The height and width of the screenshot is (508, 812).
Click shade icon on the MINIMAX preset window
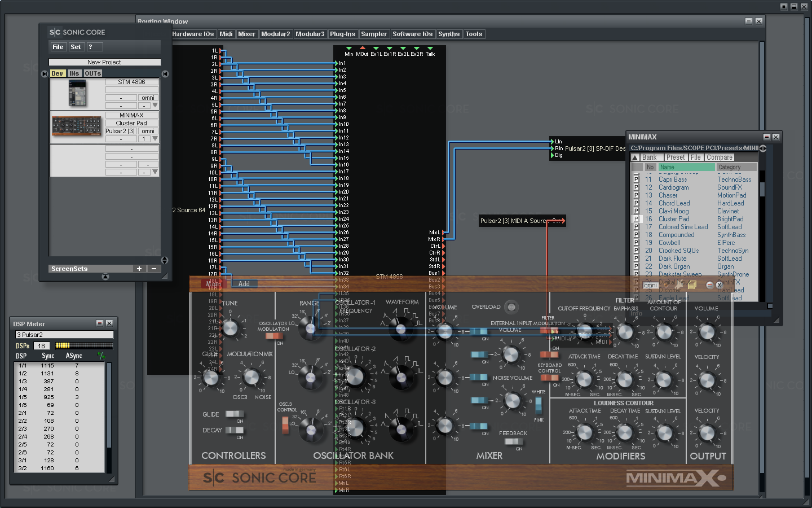tap(766, 137)
